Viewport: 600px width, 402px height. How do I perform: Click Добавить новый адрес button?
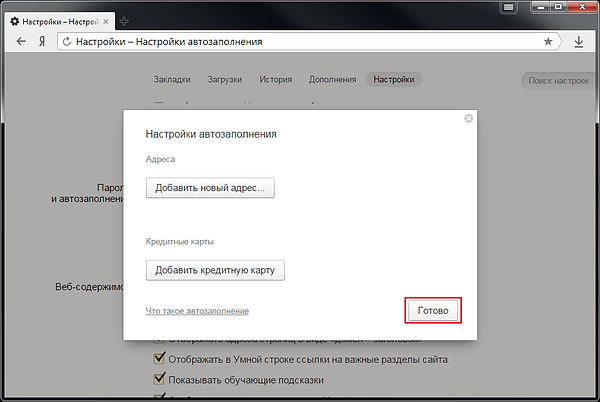pos(210,188)
